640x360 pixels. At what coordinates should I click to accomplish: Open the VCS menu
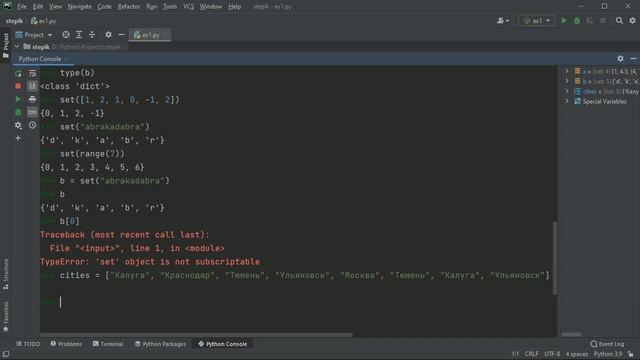[189, 7]
